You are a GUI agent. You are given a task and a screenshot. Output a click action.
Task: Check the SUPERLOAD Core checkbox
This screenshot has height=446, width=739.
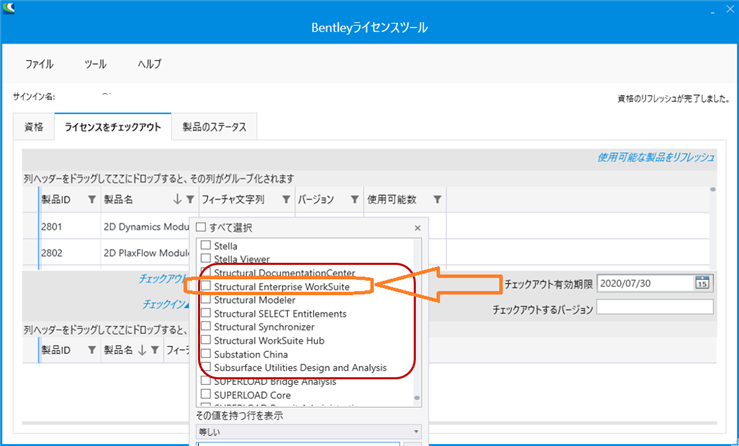click(x=205, y=394)
